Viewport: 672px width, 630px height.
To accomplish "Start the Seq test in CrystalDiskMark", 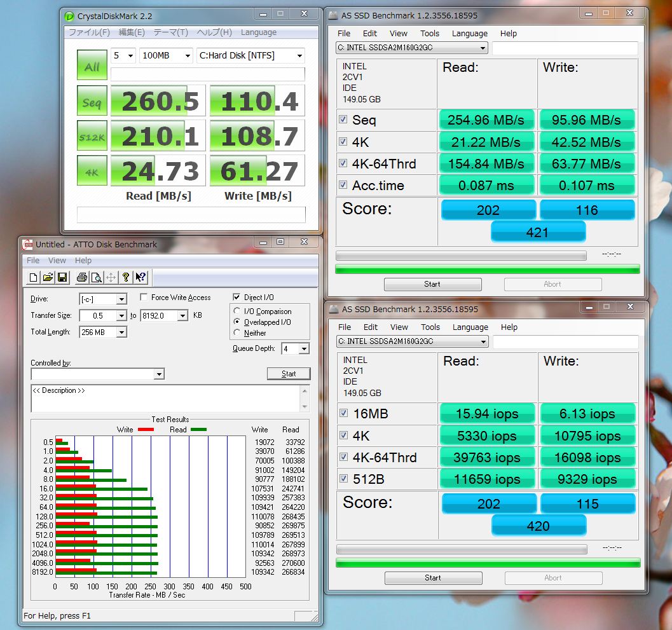I will pyautogui.click(x=92, y=100).
